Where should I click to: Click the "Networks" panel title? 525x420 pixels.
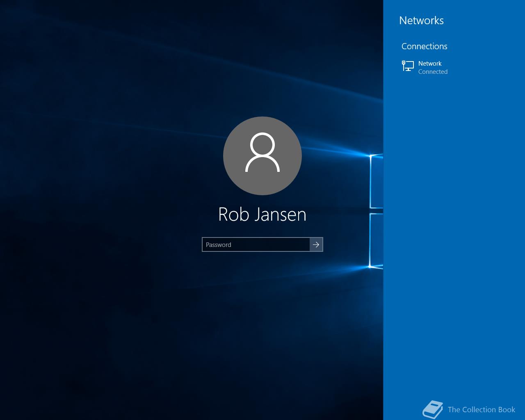(x=421, y=21)
